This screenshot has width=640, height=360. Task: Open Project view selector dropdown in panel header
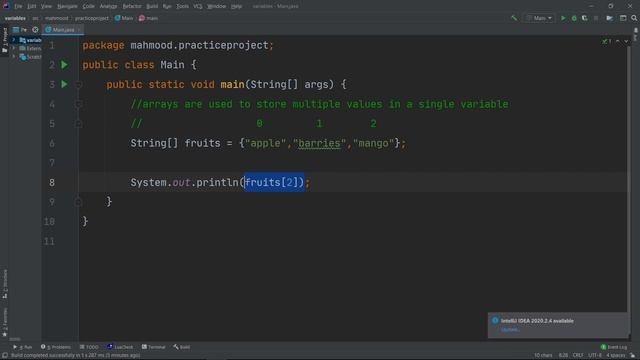pos(20,30)
